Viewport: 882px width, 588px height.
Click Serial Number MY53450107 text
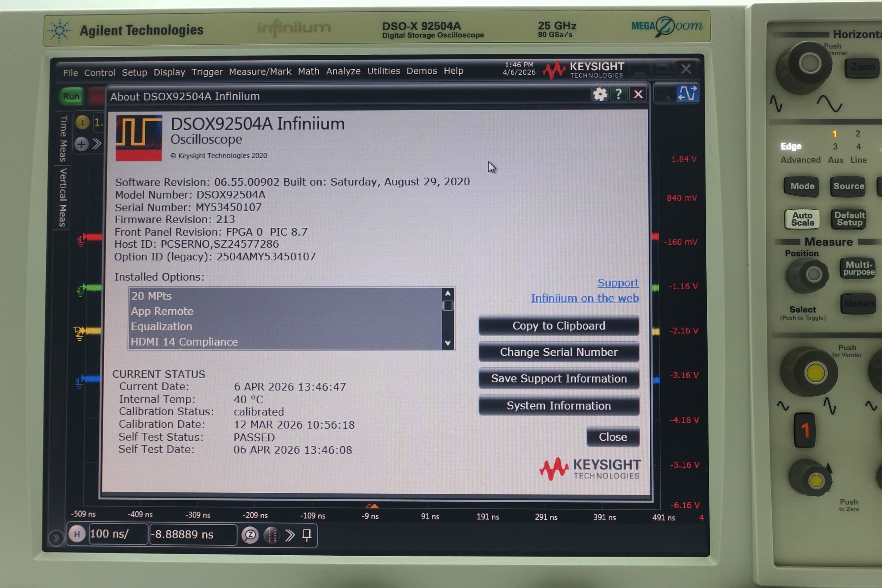[188, 207]
